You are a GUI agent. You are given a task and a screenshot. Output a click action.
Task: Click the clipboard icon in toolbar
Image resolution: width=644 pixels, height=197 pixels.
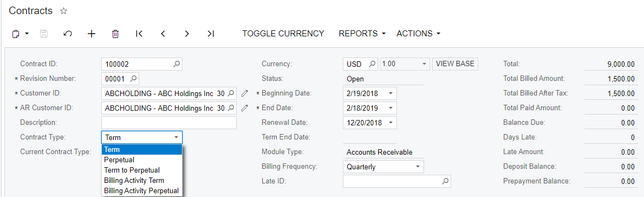(16, 34)
